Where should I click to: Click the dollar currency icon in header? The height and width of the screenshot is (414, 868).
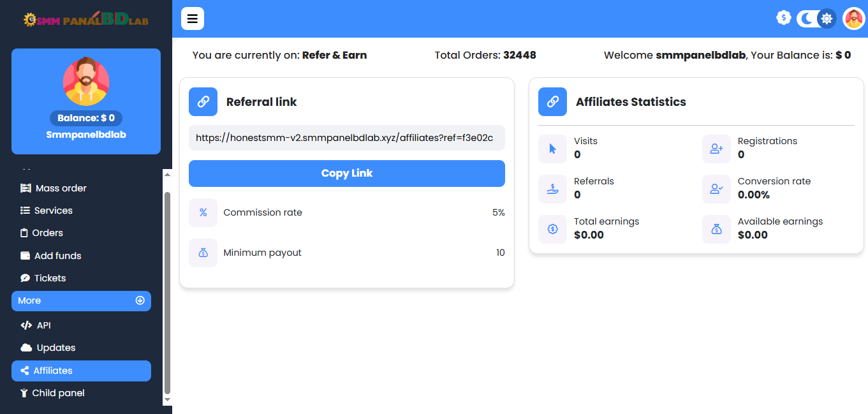click(x=783, y=18)
